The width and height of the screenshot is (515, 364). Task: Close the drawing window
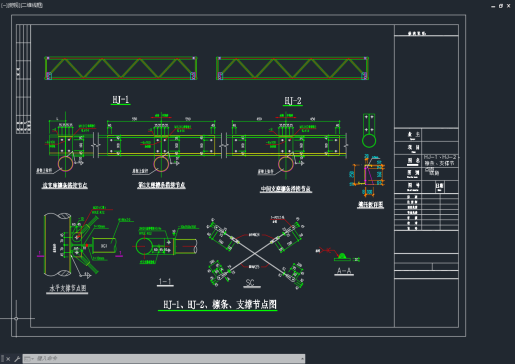click(x=509, y=6)
